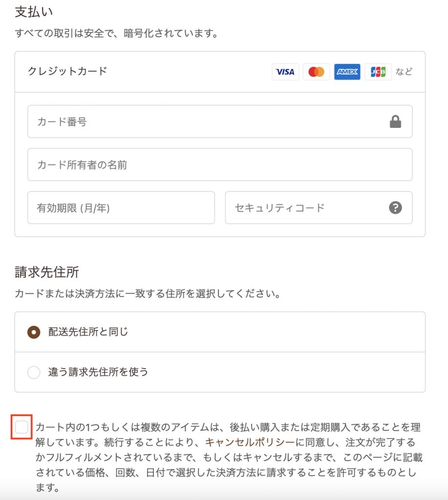This screenshot has height=500, width=448.
Task: Click the 支払い section heading
Action: coord(34,12)
